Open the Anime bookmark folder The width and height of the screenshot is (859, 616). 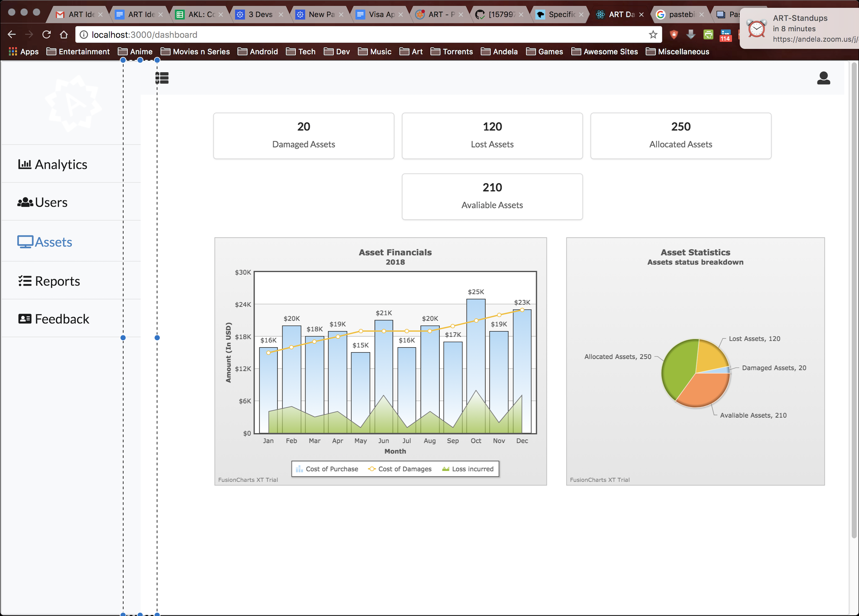tap(135, 51)
